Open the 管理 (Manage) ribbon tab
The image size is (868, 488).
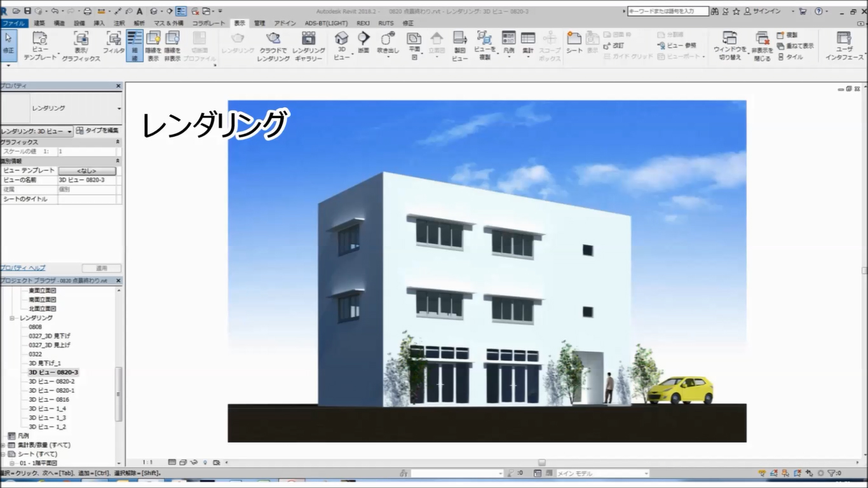pos(259,23)
